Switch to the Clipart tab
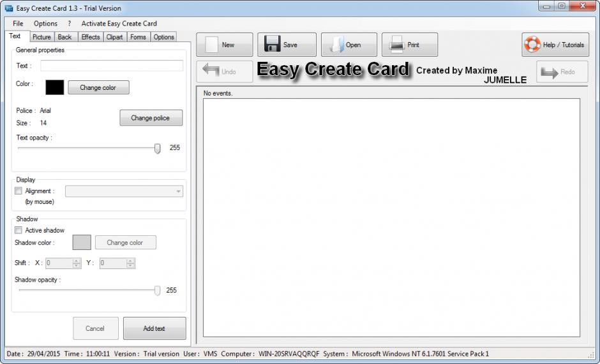The height and width of the screenshot is (364, 600). pyautogui.click(x=115, y=37)
